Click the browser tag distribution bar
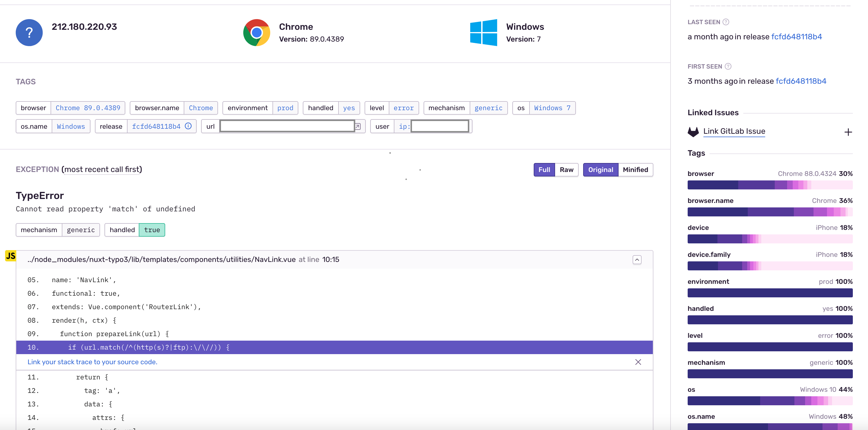This screenshot has height=430, width=868. pos(770,185)
